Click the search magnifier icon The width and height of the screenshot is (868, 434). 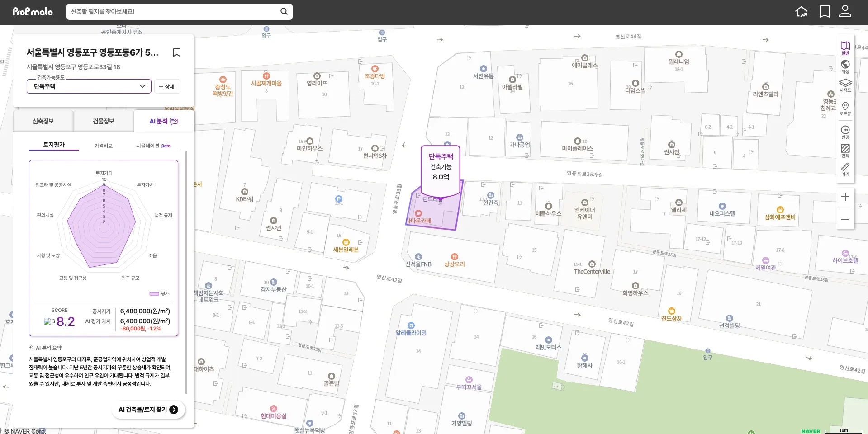pyautogui.click(x=284, y=12)
